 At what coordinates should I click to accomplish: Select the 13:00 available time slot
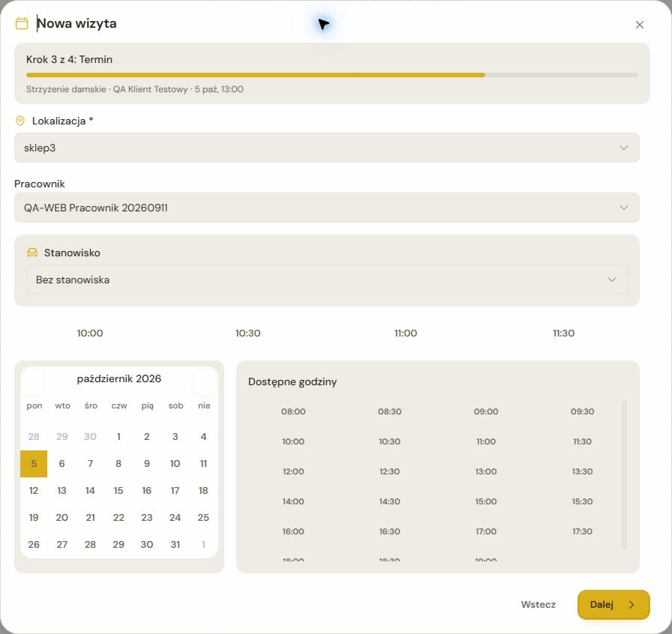[485, 471]
